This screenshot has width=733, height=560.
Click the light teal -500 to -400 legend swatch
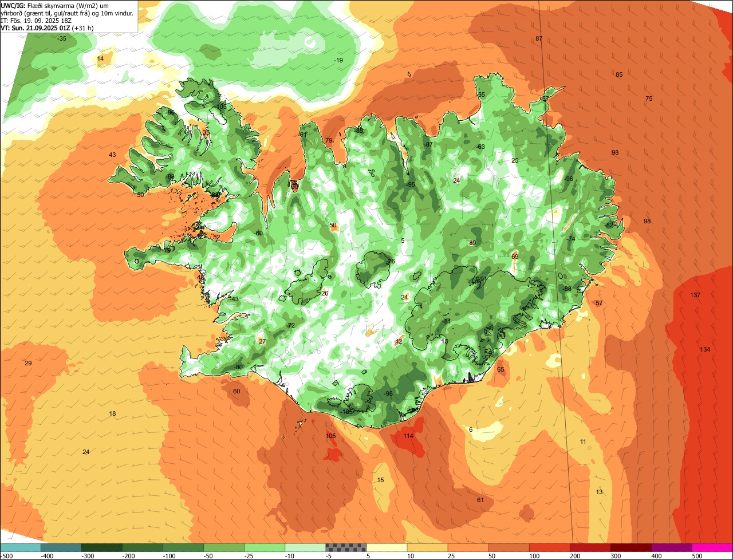click(20, 547)
